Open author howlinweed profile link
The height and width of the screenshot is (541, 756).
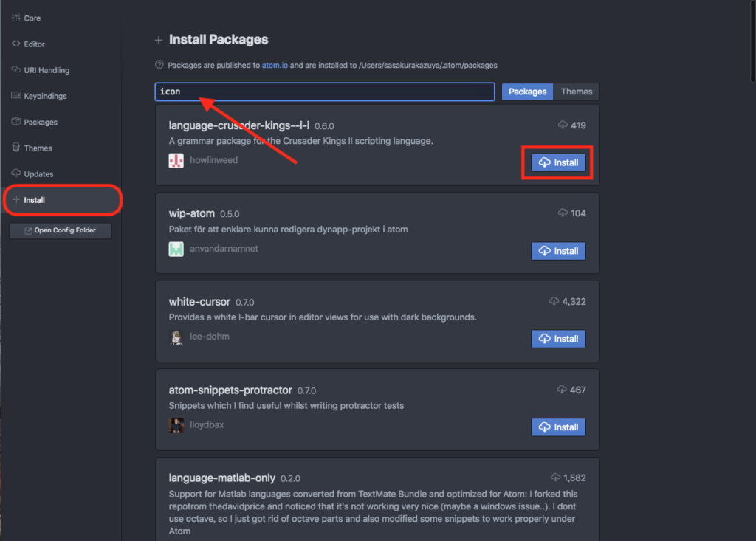(x=213, y=160)
